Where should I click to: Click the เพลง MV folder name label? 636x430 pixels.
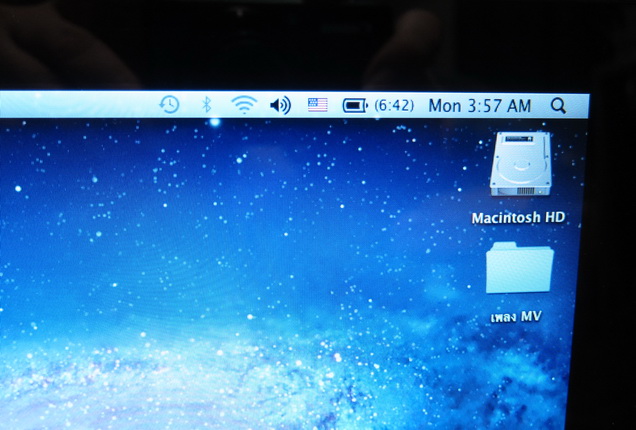516,317
